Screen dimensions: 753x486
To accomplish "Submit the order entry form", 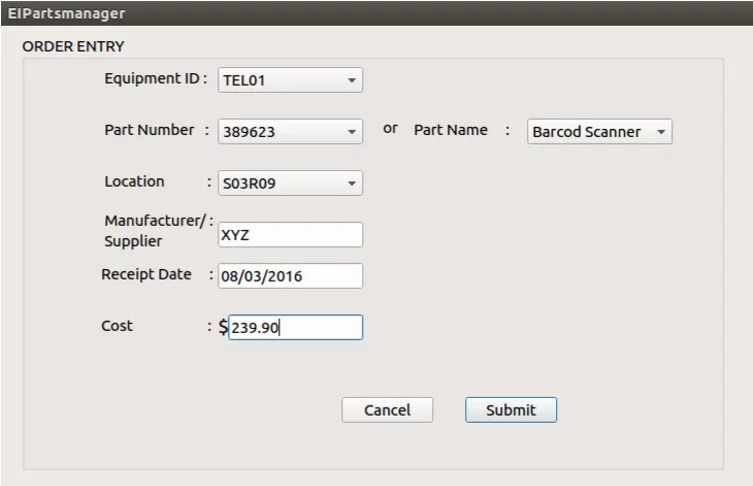I will (511, 410).
